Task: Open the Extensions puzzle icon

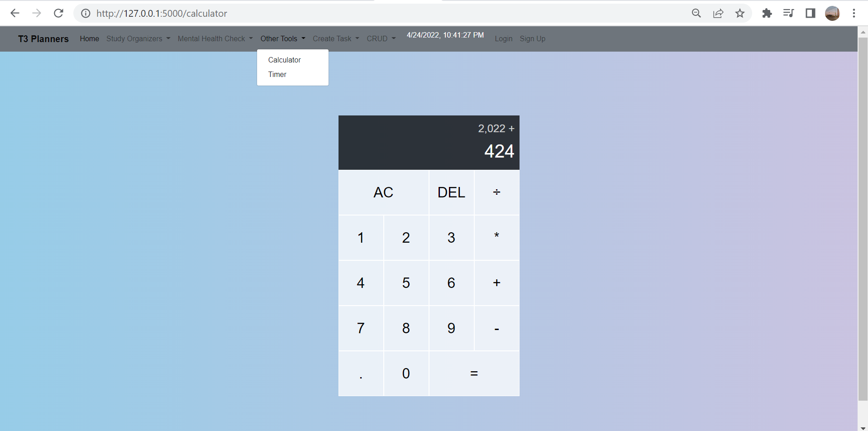Action: coord(767,13)
